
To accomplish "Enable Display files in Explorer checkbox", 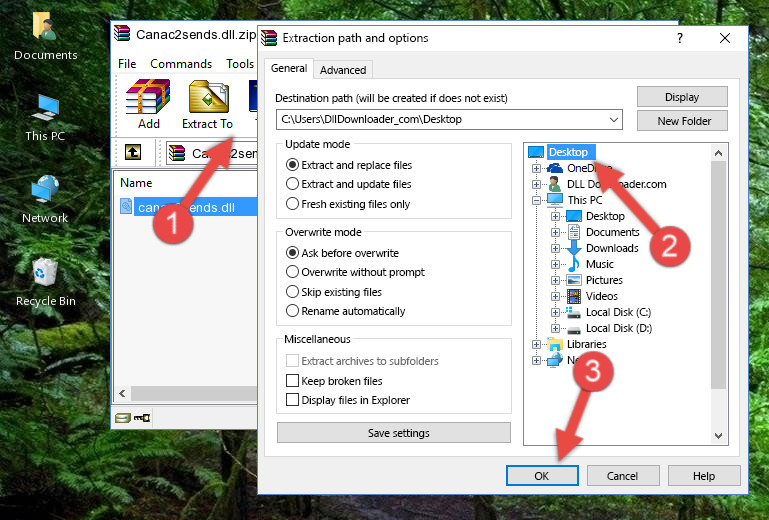I will (x=292, y=400).
